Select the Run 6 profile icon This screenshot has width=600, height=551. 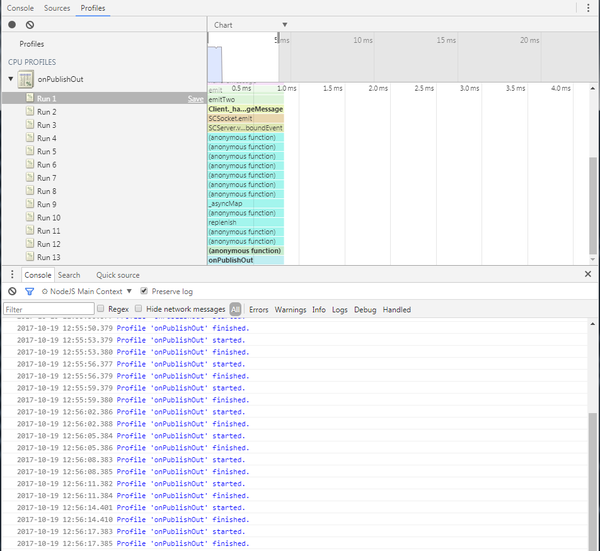tap(30, 164)
